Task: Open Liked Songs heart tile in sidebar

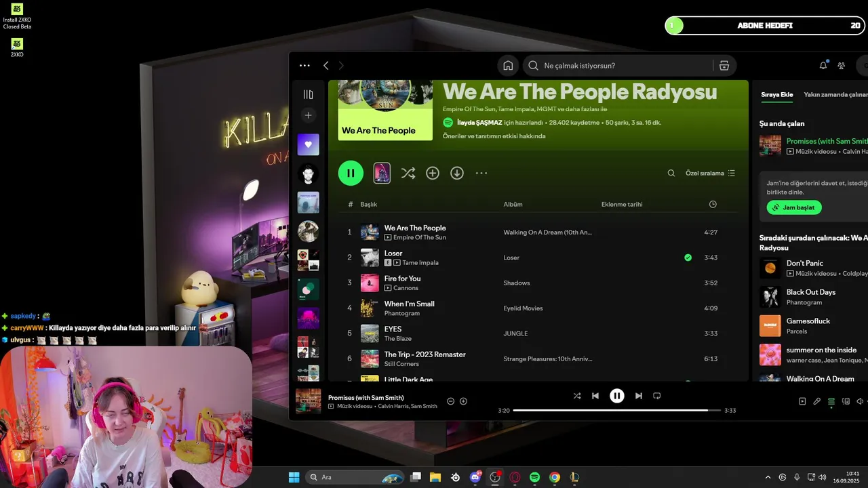Action: pyautogui.click(x=308, y=144)
